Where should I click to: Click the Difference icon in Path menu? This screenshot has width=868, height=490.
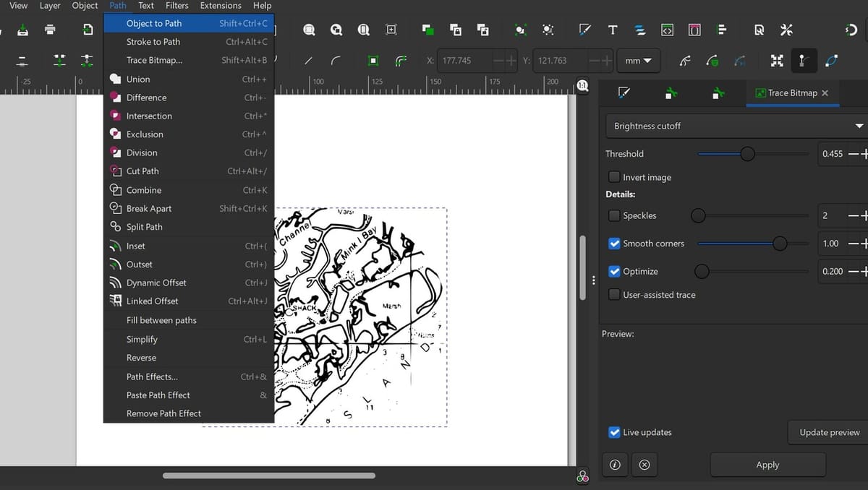[115, 97]
